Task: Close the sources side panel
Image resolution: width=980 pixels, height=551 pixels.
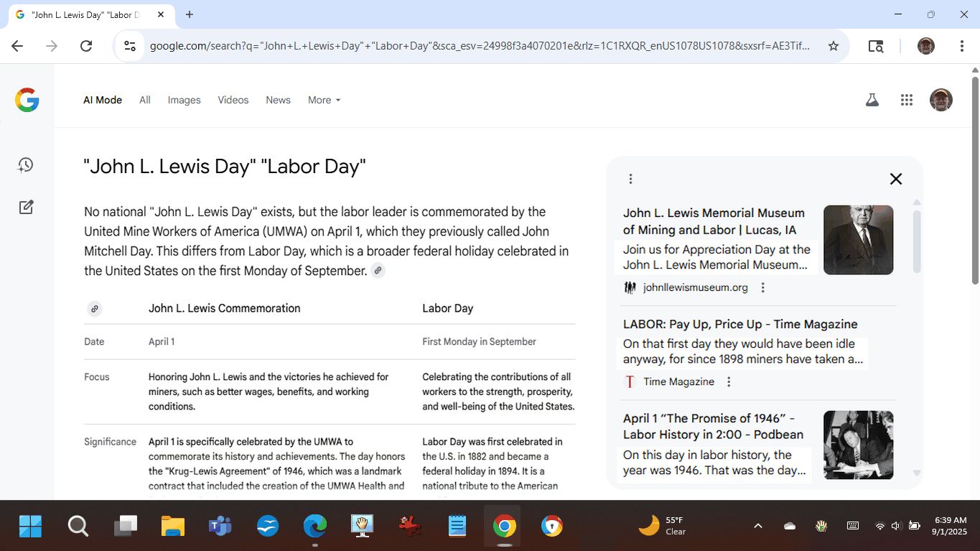Action: point(895,179)
